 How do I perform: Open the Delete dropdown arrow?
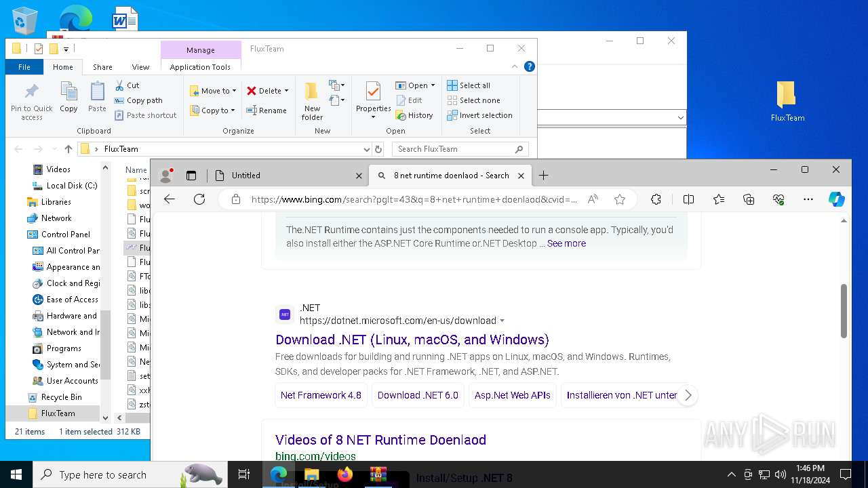click(x=286, y=91)
